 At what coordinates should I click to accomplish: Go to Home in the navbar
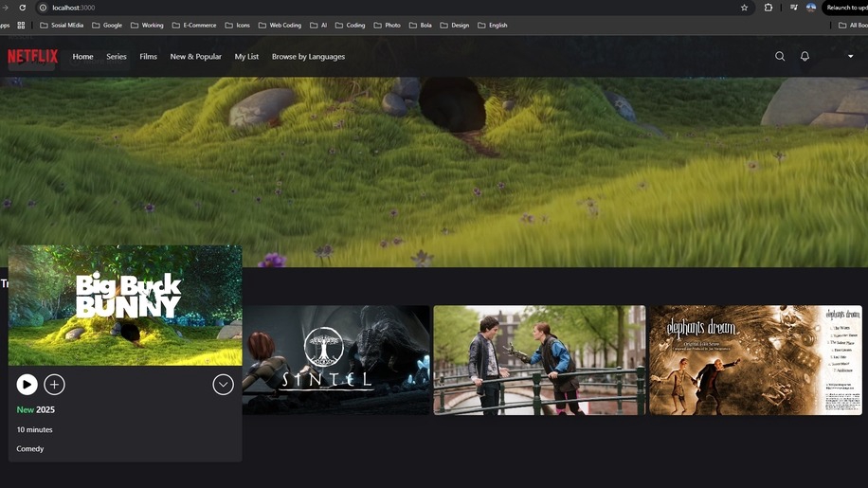point(83,57)
